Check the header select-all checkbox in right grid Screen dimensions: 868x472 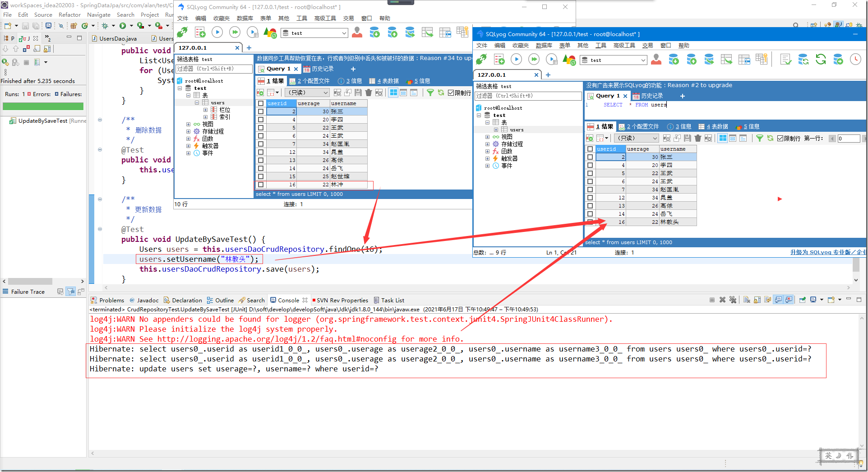590,149
